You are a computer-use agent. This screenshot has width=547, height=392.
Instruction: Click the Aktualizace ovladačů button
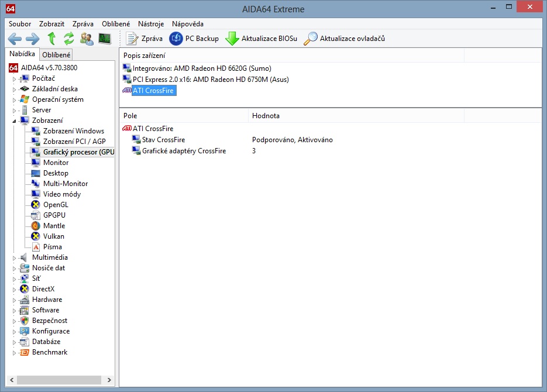(x=344, y=39)
